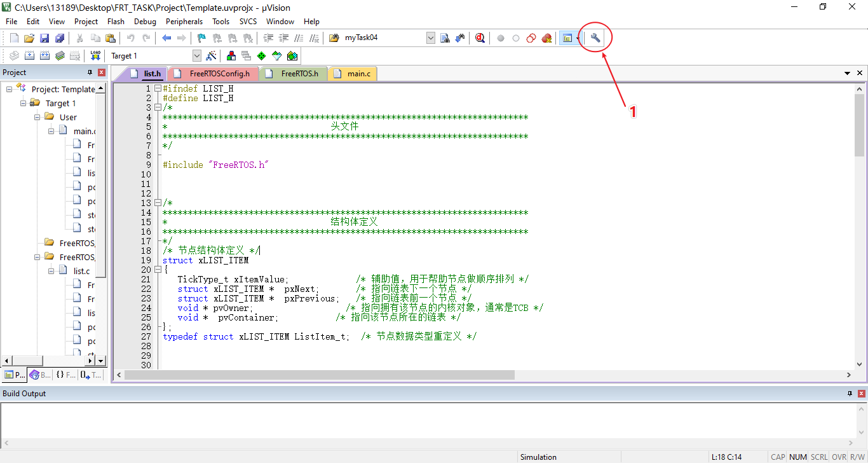Open the Peripherals menu

click(x=184, y=21)
